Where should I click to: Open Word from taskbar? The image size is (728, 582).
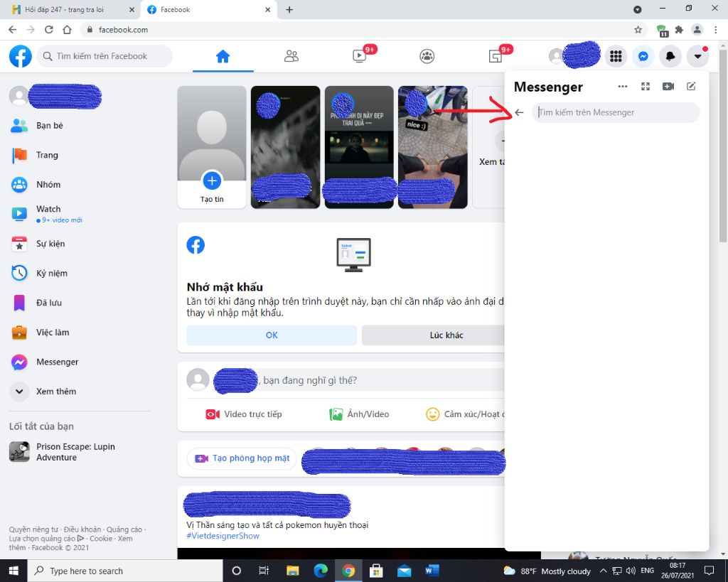pyautogui.click(x=432, y=571)
